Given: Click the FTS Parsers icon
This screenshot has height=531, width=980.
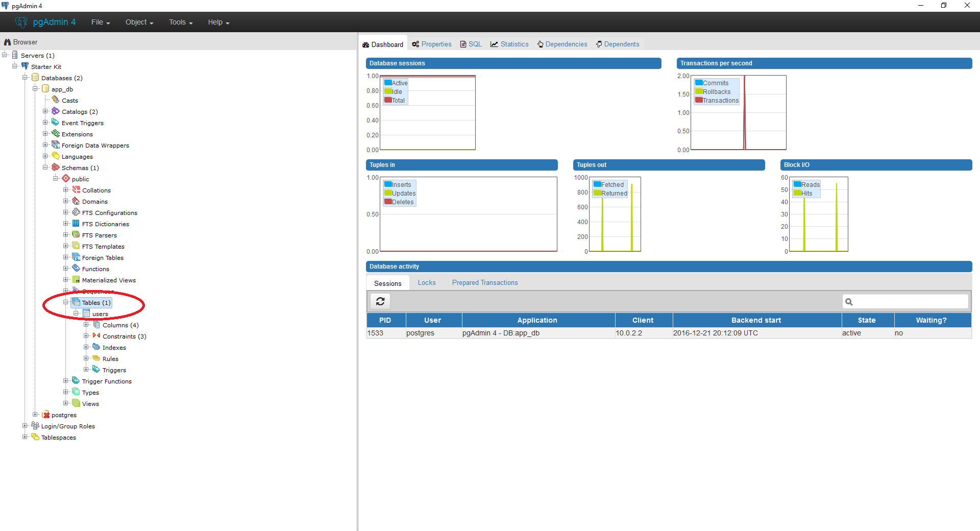Looking at the screenshot, I should [76, 235].
